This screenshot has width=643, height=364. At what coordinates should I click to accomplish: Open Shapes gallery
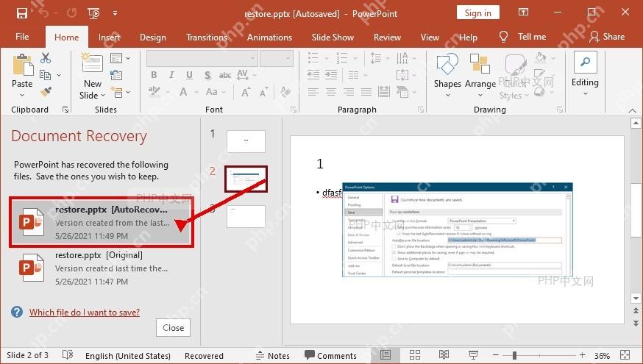(447, 75)
